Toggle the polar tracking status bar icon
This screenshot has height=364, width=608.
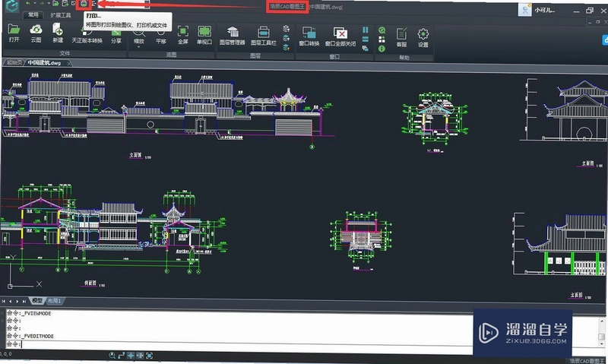click(122, 355)
